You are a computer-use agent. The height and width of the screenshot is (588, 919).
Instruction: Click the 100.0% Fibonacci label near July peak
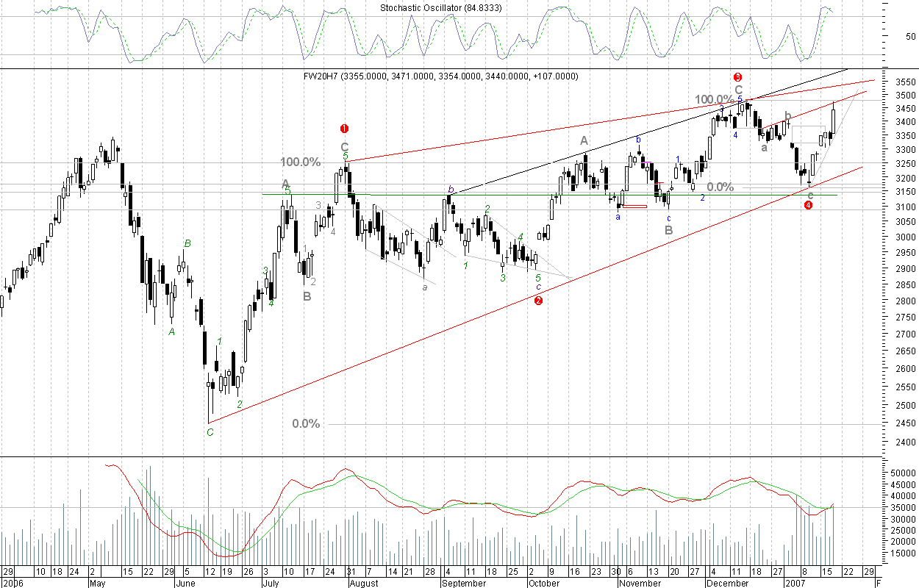coord(300,162)
